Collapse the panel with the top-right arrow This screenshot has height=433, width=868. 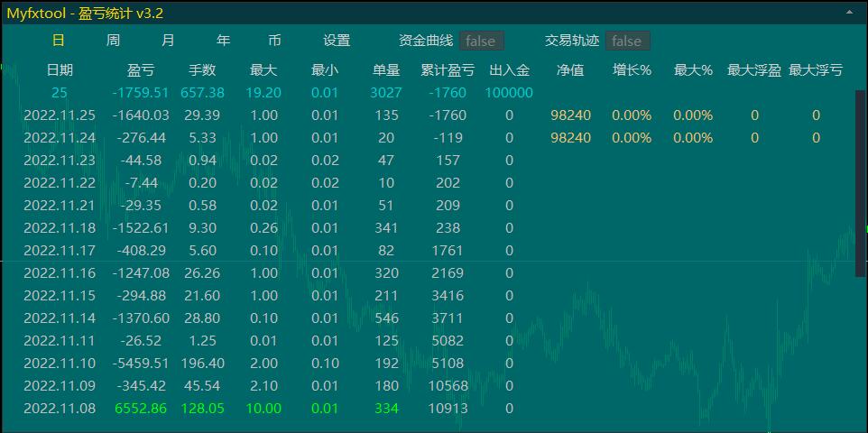[849, 13]
